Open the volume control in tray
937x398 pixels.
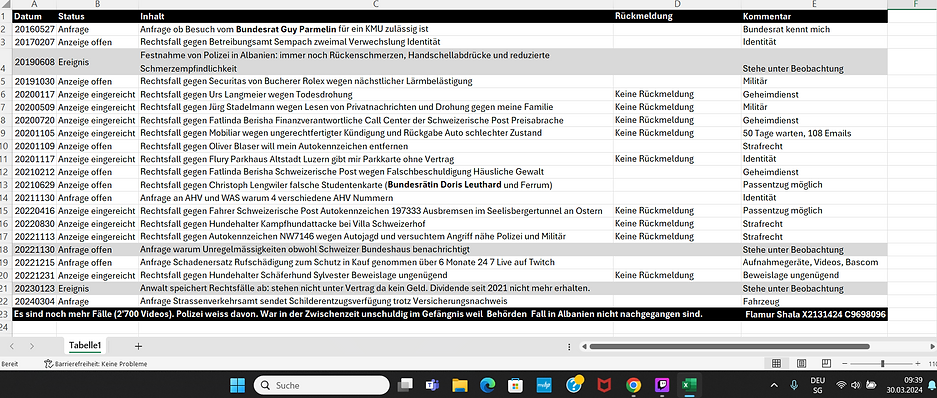(855, 385)
